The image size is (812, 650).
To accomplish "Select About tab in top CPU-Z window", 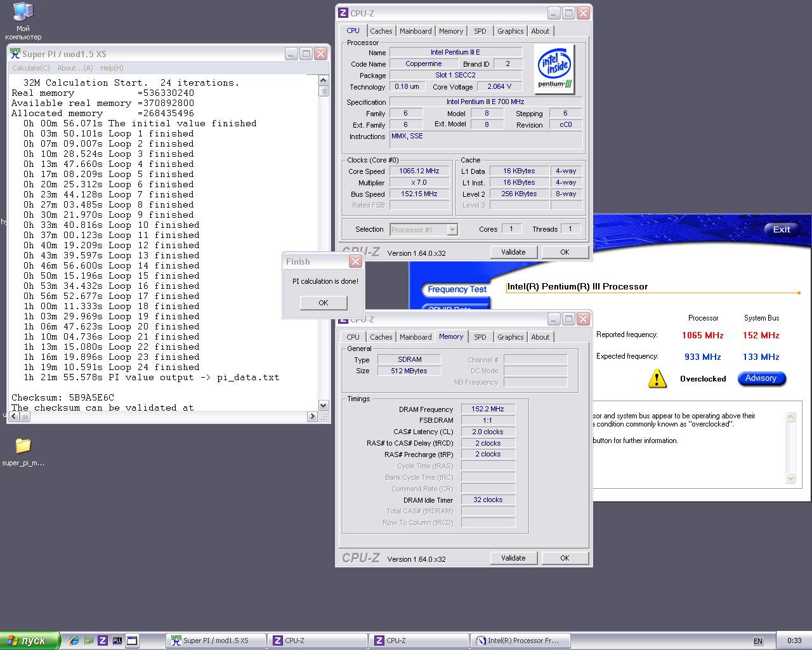I will click(x=540, y=31).
